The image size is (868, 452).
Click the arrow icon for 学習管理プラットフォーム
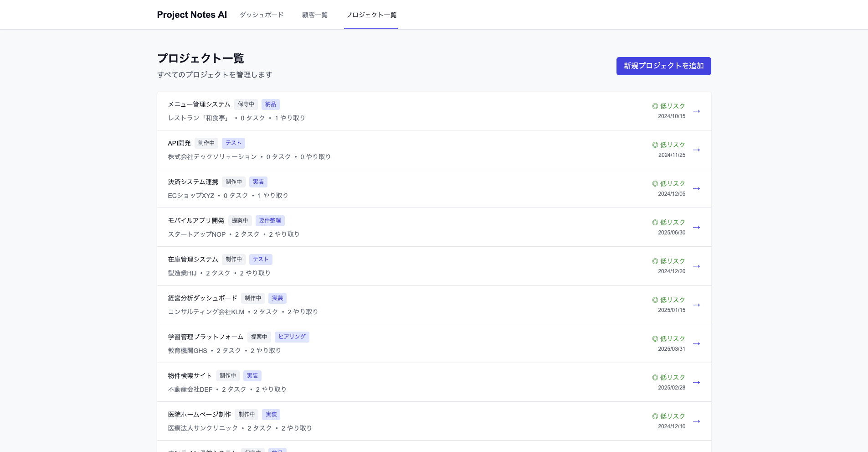(697, 343)
